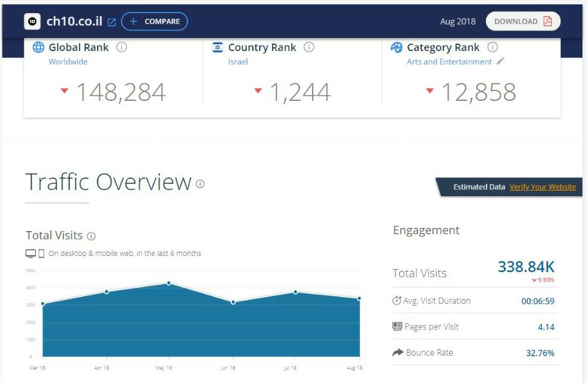
Task: Click the Total Visits info icon
Action: point(92,236)
